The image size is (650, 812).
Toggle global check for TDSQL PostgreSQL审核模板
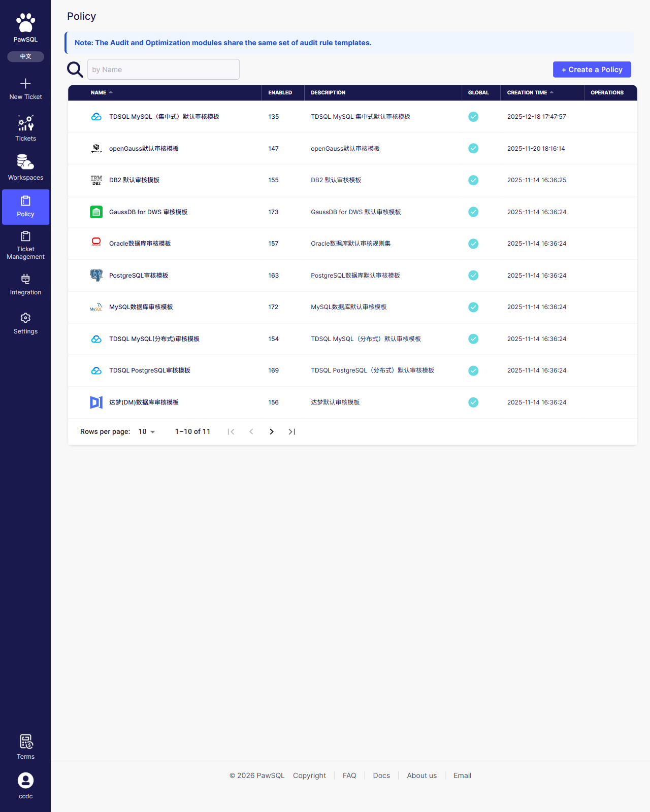[473, 370]
